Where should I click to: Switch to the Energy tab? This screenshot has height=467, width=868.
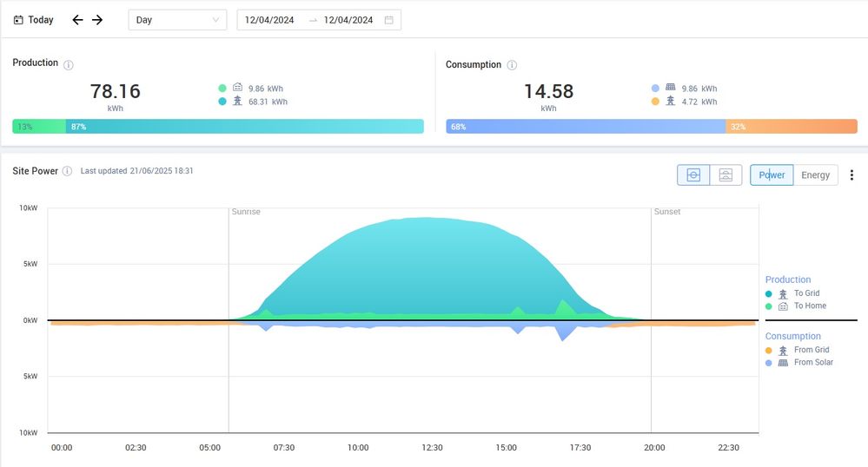tap(815, 175)
